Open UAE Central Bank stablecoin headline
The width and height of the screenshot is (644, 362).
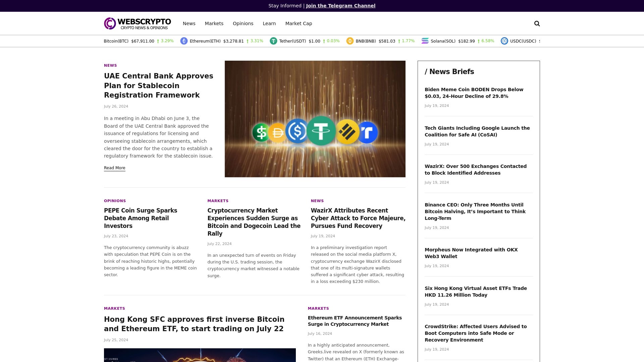pyautogui.click(x=159, y=85)
